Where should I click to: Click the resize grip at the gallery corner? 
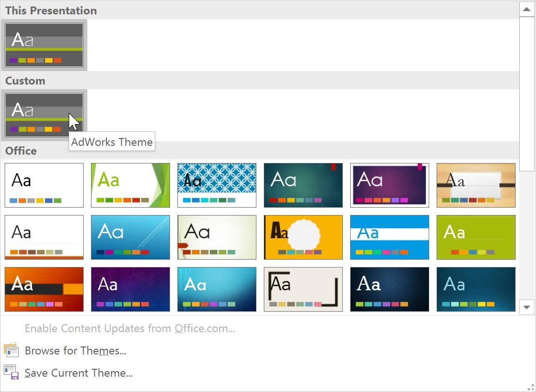(x=531, y=387)
